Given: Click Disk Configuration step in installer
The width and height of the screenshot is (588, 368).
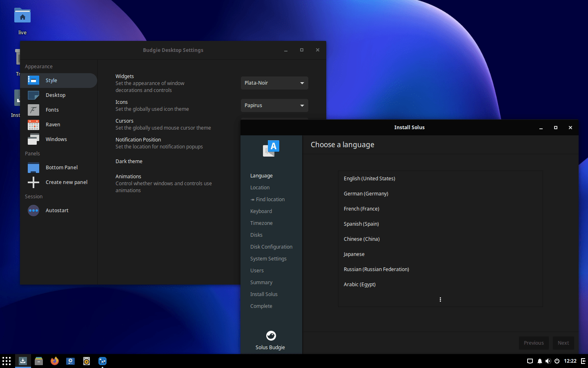Looking at the screenshot, I should 271,247.
